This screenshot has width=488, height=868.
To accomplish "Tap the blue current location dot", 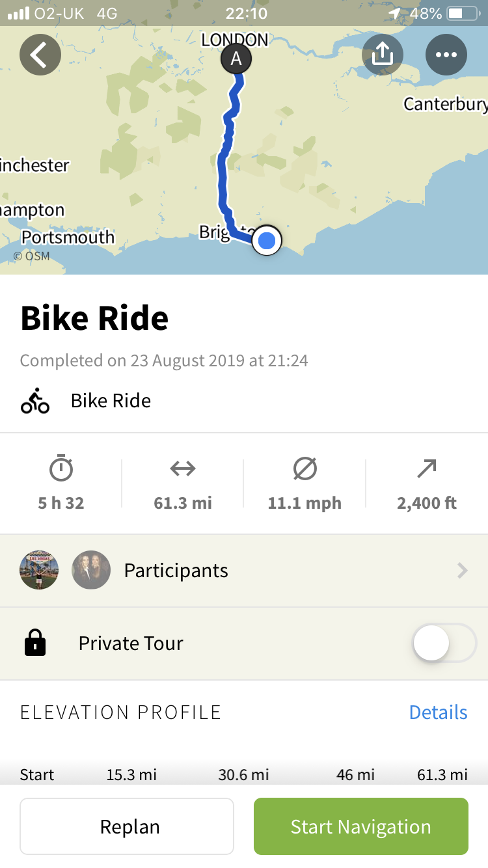I will pyautogui.click(x=267, y=241).
